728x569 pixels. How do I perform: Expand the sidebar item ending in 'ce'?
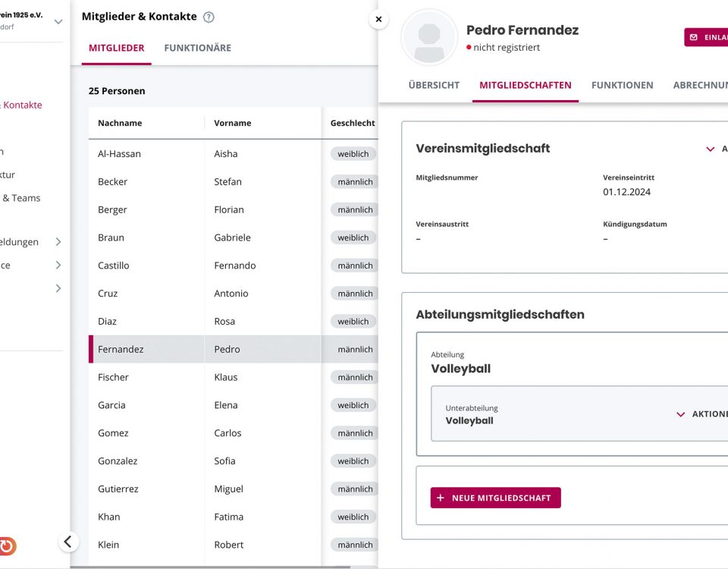[58, 266]
